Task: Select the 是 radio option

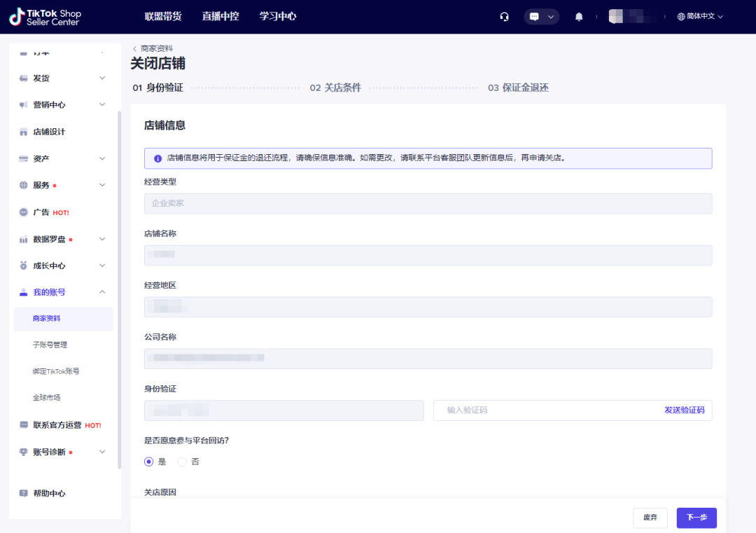Action: [x=149, y=462]
